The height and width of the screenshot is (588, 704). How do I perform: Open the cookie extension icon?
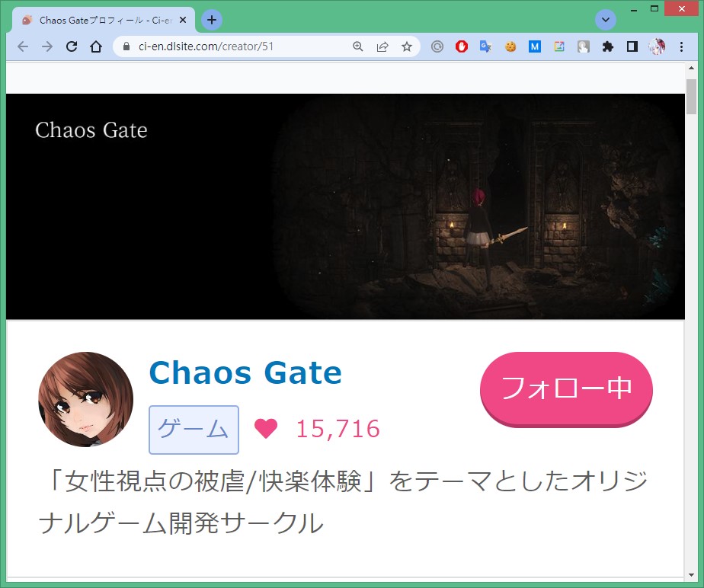510,46
